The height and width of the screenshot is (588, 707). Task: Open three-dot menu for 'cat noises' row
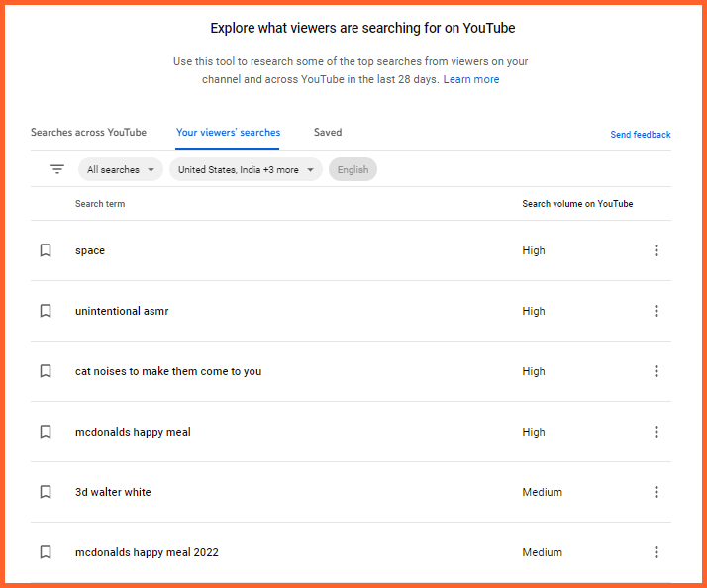click(656, 371)
